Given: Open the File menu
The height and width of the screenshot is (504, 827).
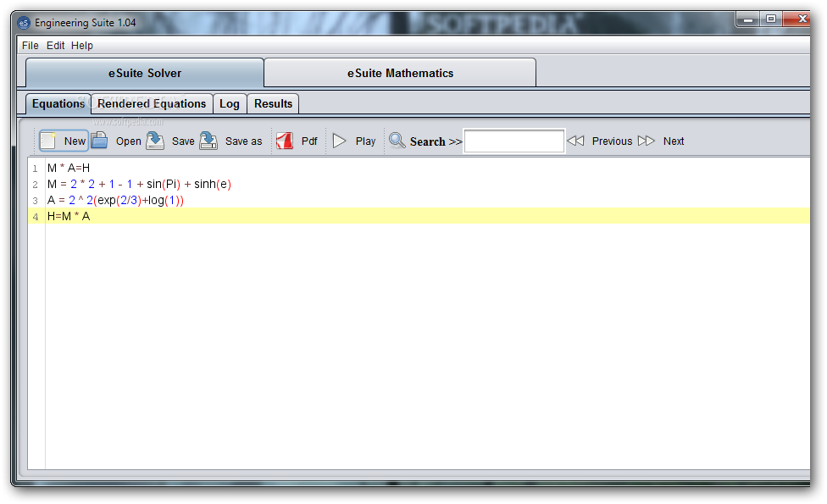Looking at the screenshot, I should [x=30, y=46].
